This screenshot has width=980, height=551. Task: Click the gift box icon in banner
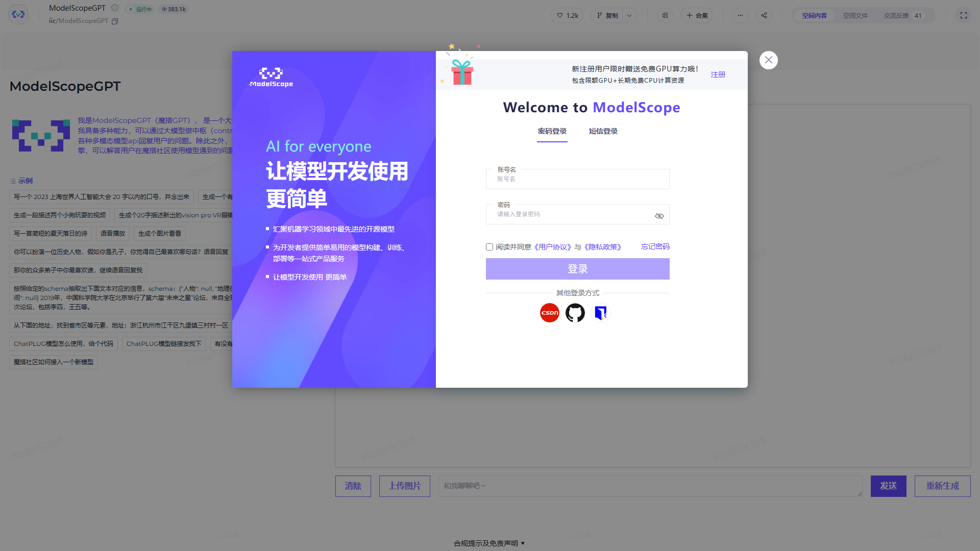pos(462,71)
